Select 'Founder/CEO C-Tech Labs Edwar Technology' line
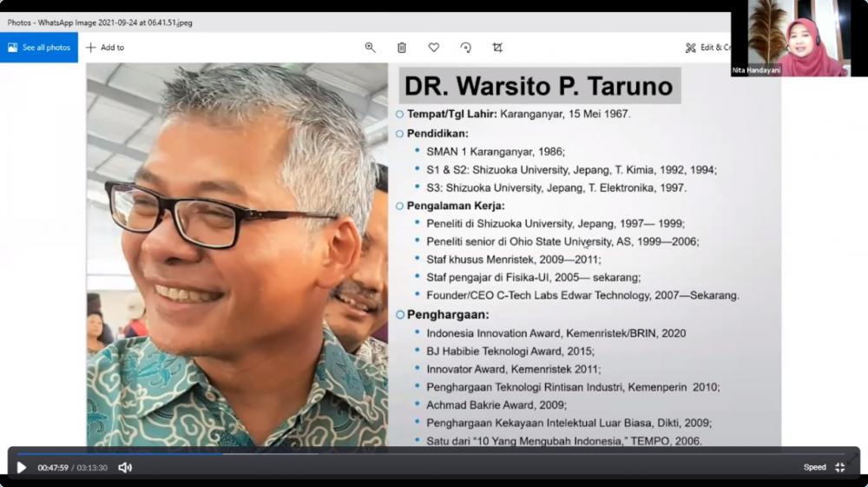The width and height of the screenshot is (868, 487). [582, 295]
